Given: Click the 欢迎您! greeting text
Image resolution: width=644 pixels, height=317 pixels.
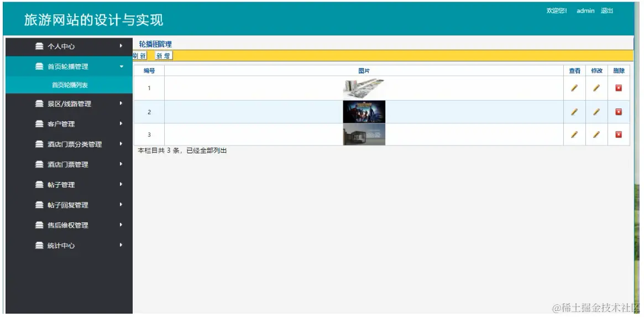Looking at the screenshot, I should 557,11.
